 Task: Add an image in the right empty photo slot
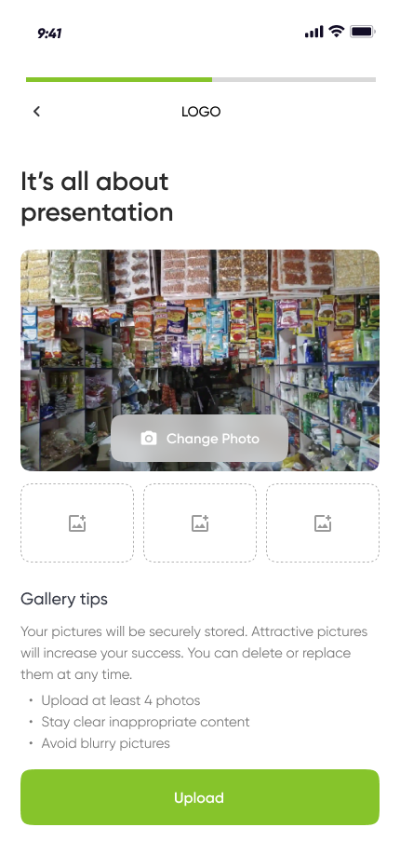pos(323,522)
